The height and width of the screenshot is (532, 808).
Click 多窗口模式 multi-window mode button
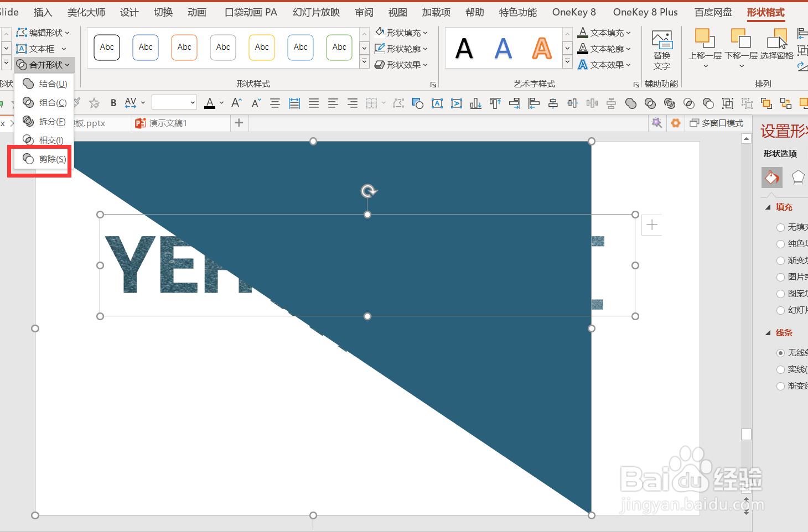click(717, 123)
